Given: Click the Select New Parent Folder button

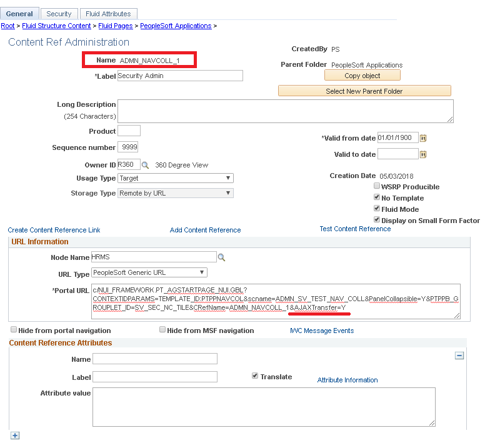Looking at the screenshot, I should pyautogui.click(x=365, y=91).
